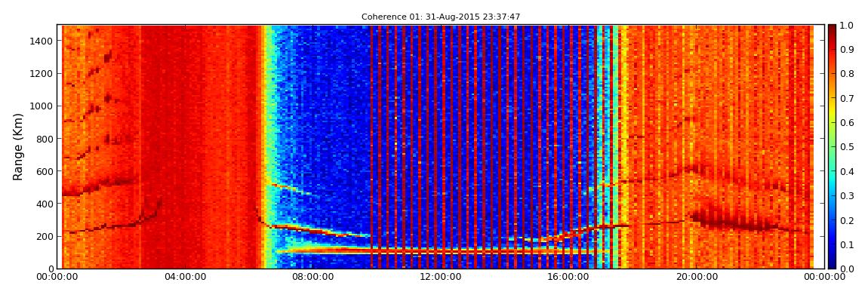Click the 600 range tick label
Image resolution: width=868 pixels, height=307 pixels.
45,171
